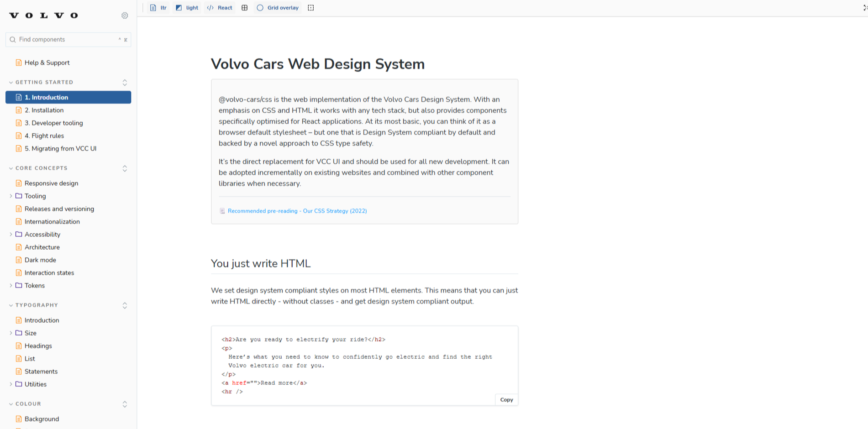The width and height of the screenshot is (868, 429).
Task: Click the Colour expand-all arrows icon
Action: pos(125,404)
